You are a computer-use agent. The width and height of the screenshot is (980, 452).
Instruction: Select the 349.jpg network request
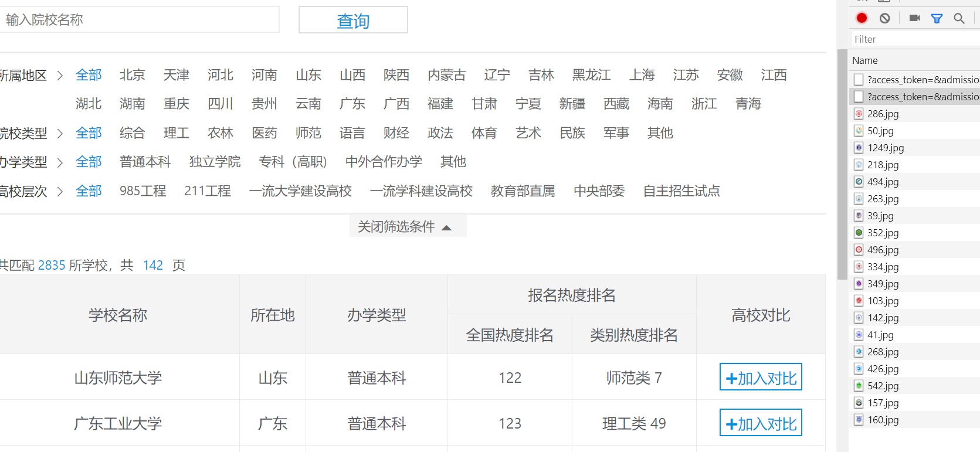914,284
